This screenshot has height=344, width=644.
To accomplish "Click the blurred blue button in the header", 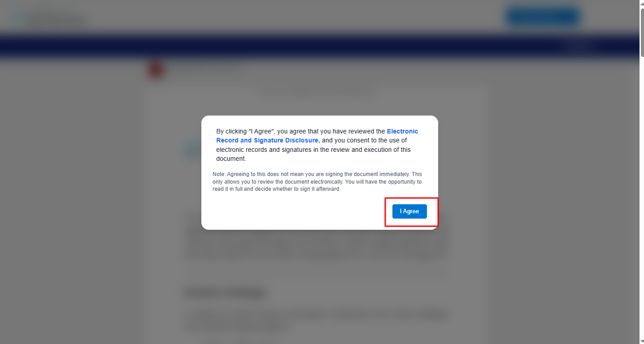I will tap(543, 17).
